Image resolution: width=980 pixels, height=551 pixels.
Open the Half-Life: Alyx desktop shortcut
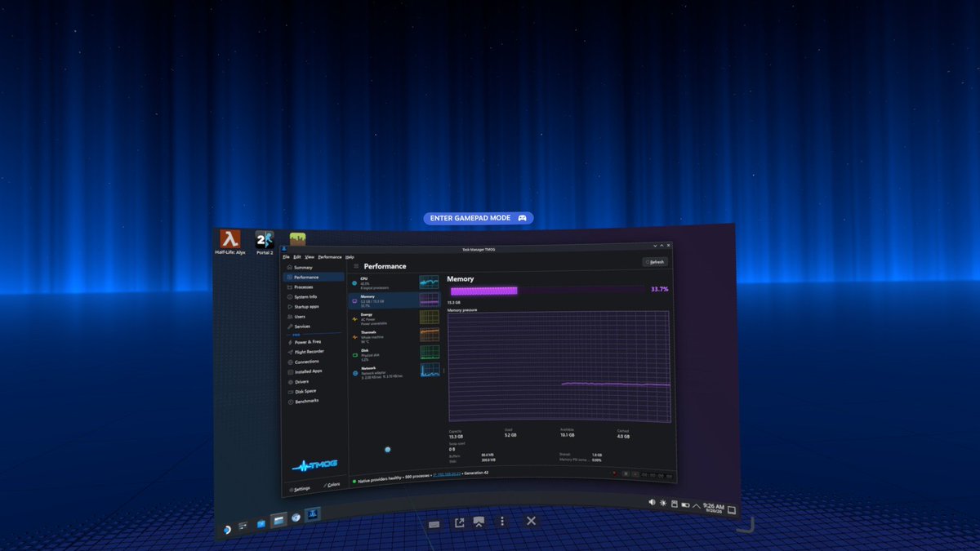tap(230, 242)
